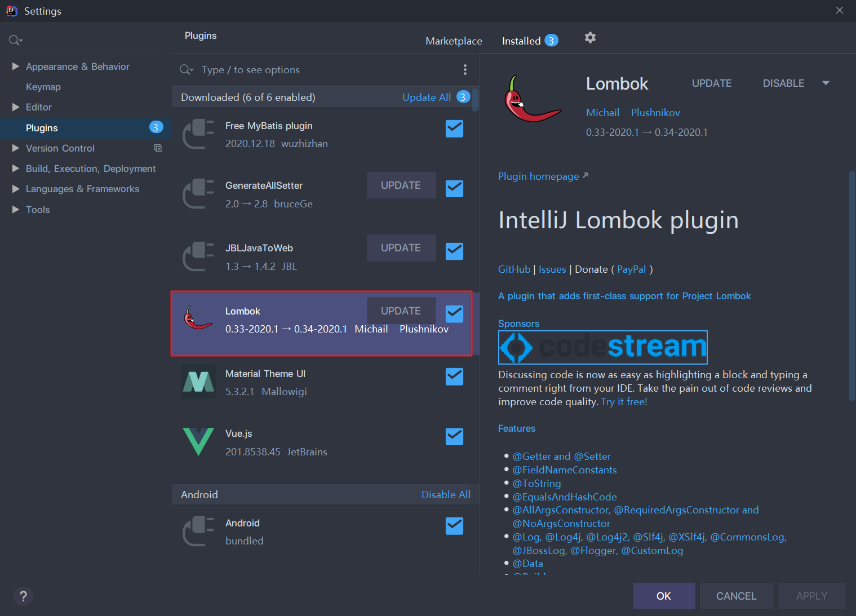This screenshot has height=616, width=856.
Task: Select the Installed tab
Action: [521, 41]
